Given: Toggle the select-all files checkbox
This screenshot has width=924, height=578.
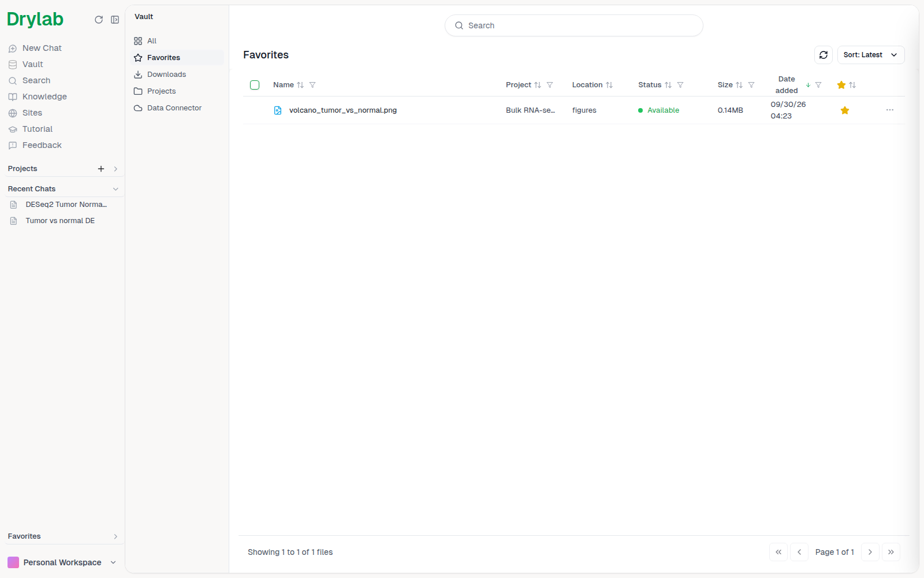Looking at the screenshot, I should pos(255,85).
